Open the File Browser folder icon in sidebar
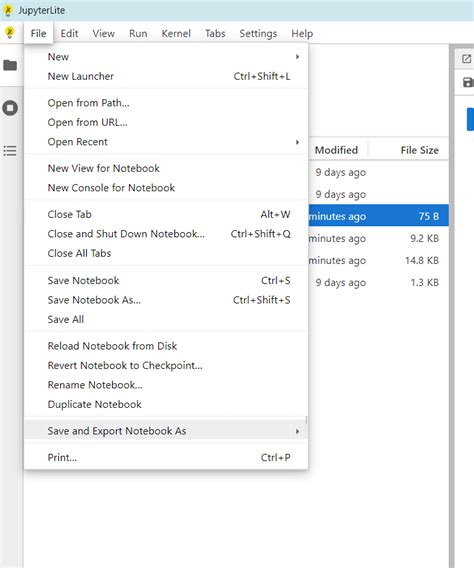This screenshot has height=568, width=474. pos(10,65)
